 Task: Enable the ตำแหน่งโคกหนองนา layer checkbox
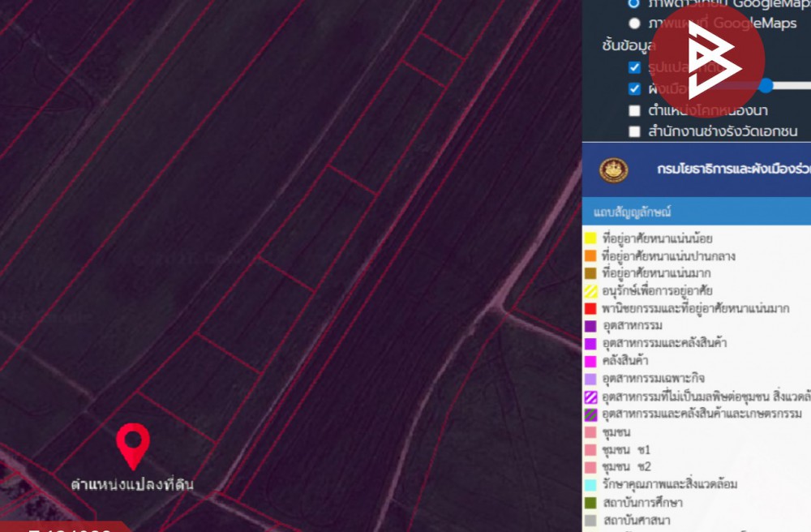click(634, 110)
